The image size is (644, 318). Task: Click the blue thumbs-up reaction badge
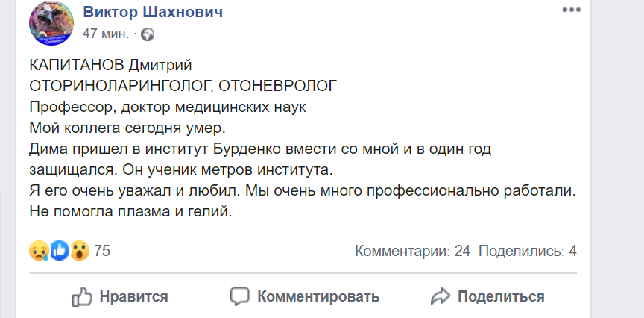pos(60,251)
